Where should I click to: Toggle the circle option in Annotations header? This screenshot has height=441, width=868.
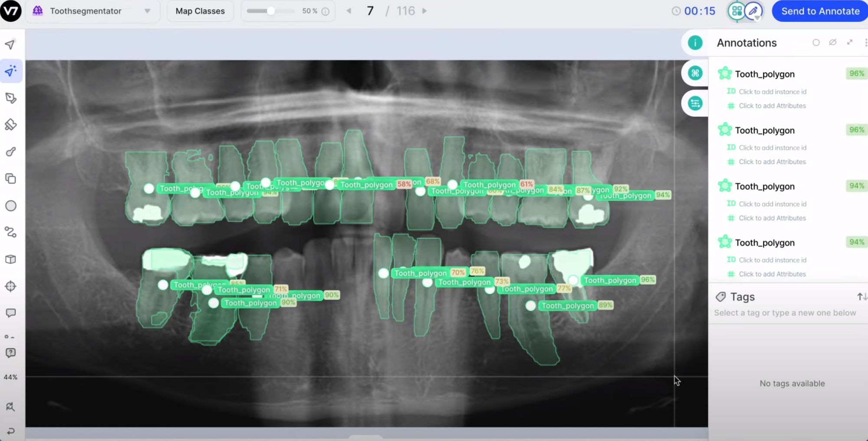point(816,43)
